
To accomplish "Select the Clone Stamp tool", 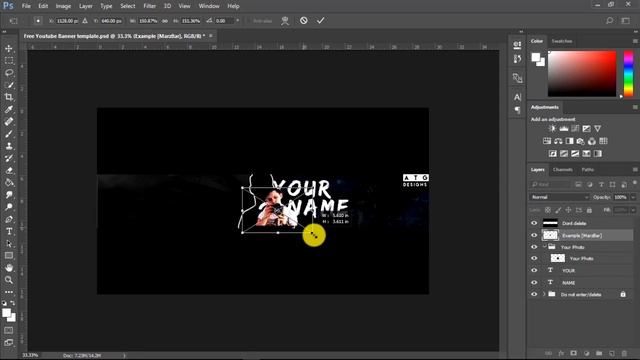I will 9,146.
